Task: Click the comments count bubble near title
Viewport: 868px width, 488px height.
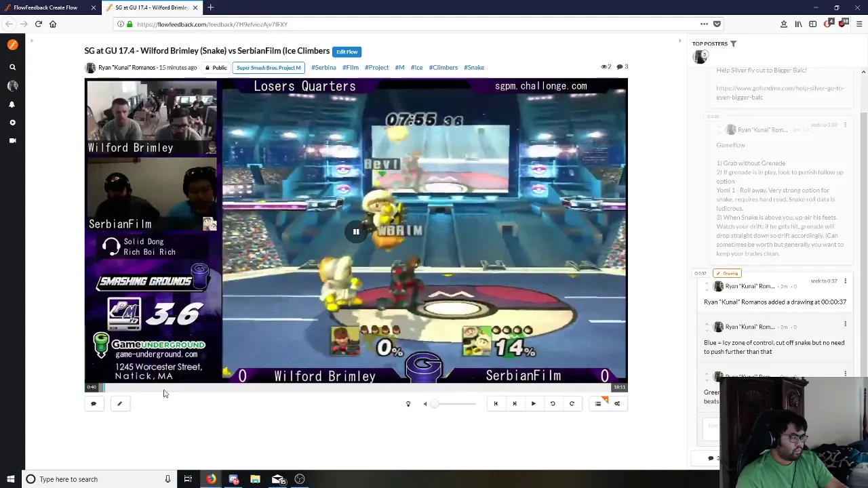Action: click(620, 67)
